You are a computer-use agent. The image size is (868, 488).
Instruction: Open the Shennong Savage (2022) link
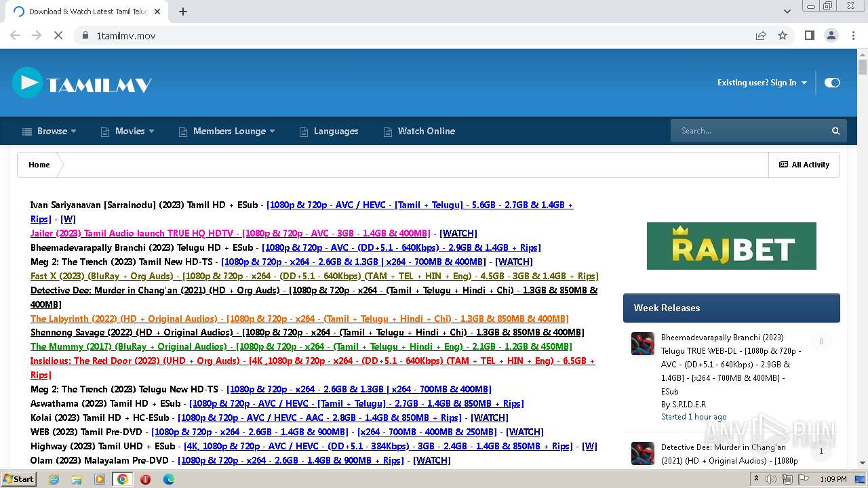(307, 333)
